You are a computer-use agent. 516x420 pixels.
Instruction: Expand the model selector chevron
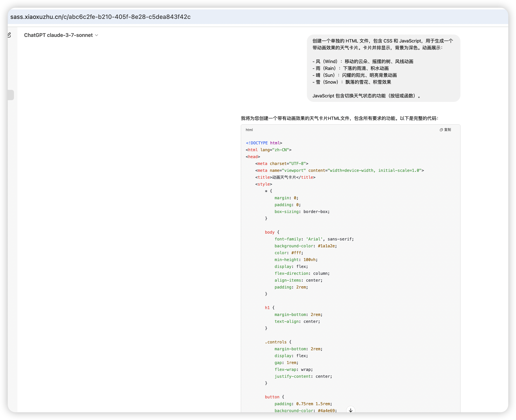coord(97,35)
